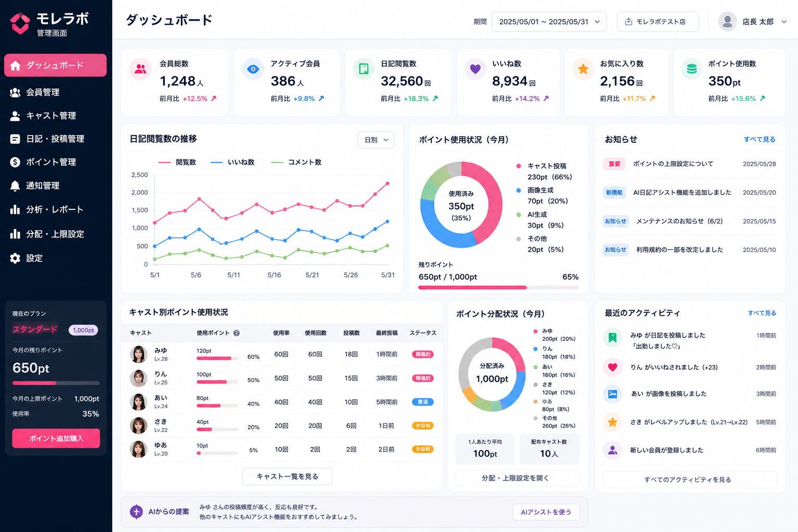This screenshot has height=532, width=798.
Task: Open the 日別 chart interval dropdown
Action: tap(376, 140)
